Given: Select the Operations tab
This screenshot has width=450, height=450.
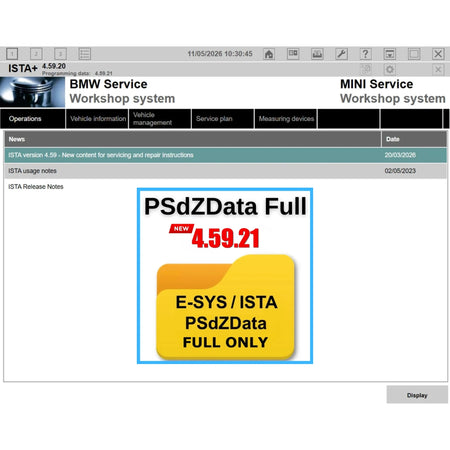Looking at the screenshot, I should 33,119.
